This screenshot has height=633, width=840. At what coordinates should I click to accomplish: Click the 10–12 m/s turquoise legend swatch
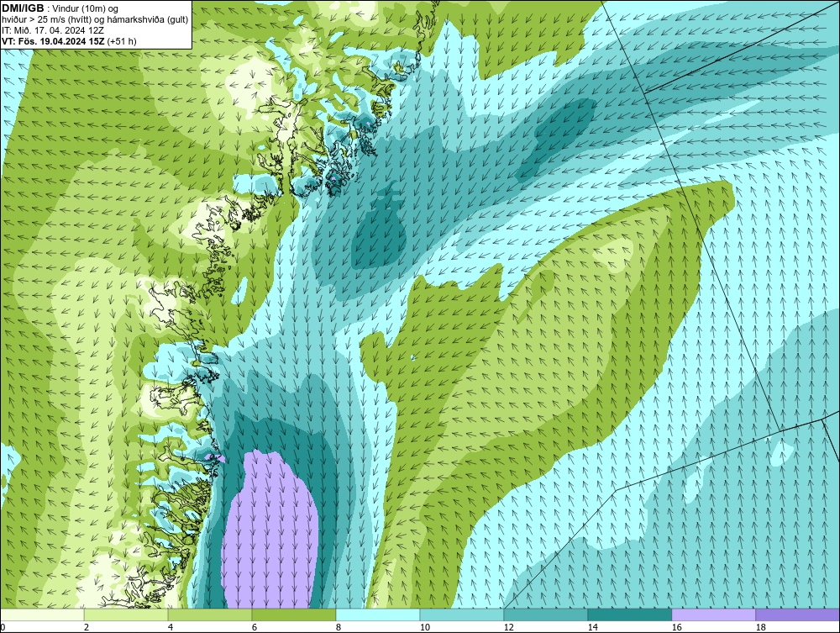pos(462,615)
